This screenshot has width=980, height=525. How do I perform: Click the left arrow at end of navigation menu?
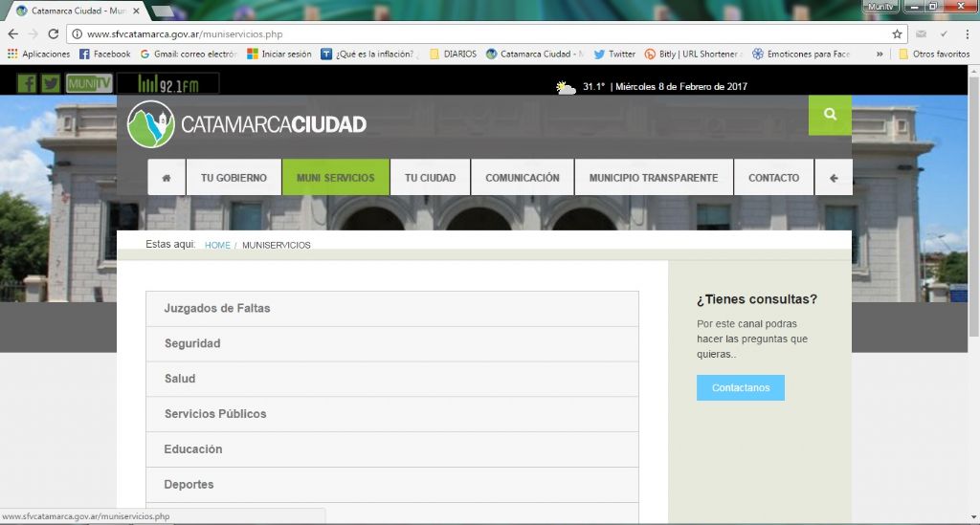834,178
